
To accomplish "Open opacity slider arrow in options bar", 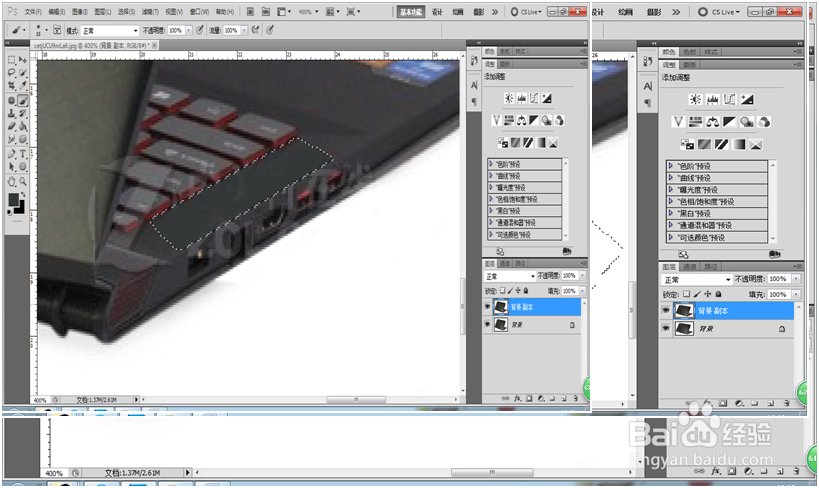I will (x=189, y=30).
